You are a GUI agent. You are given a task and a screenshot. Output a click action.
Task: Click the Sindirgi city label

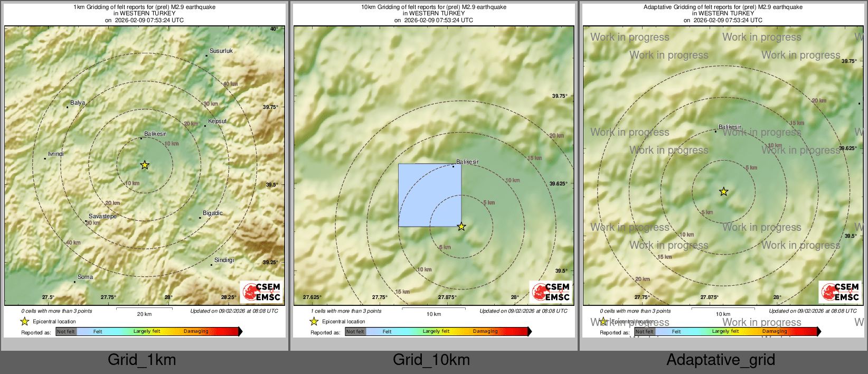pos(224,260)
